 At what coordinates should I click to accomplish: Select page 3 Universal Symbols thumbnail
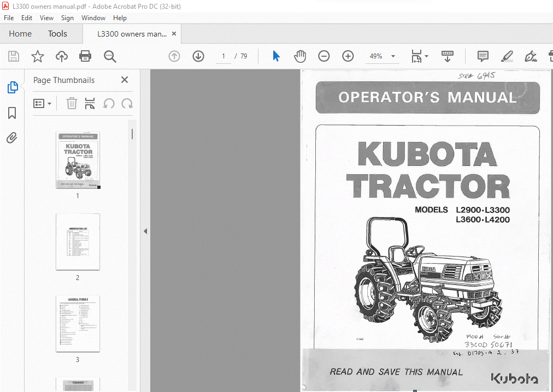point(78,324)
